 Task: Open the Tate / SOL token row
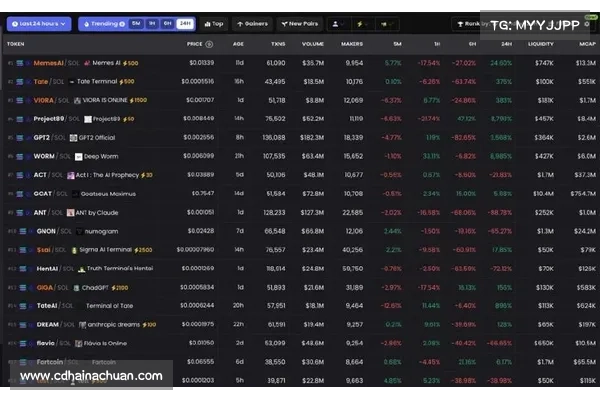pyautogui.click(x=300, y=82)
